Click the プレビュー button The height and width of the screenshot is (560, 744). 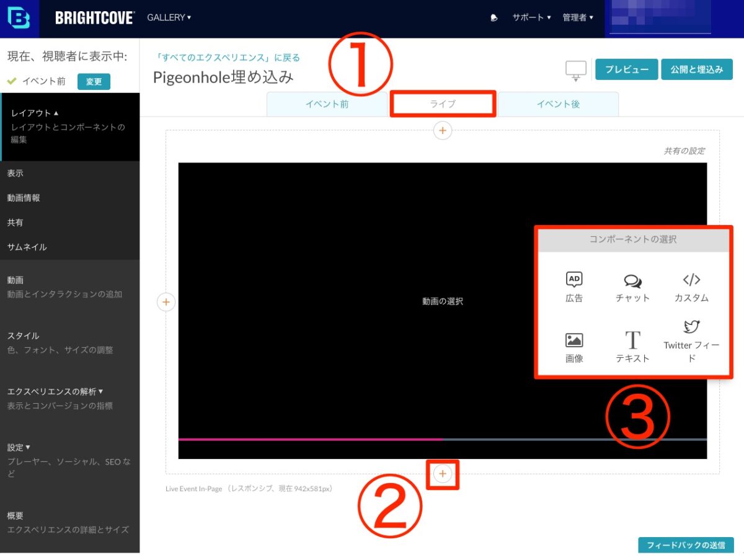click(626, 69)
